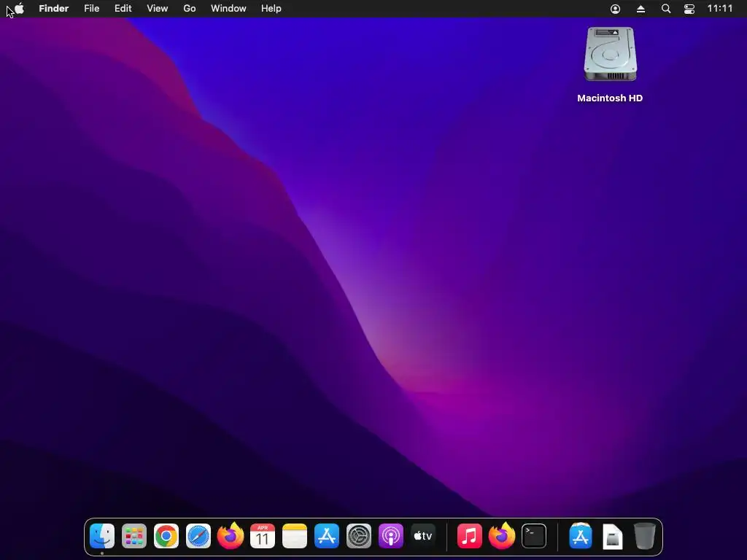Open Terminal from the Dock
The image size is (747, 560).
click(x=534, y=536)
